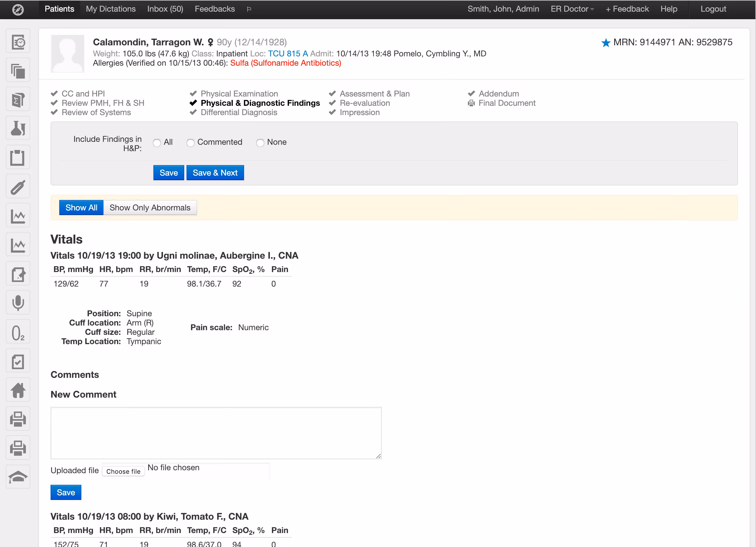Viewport: 756px width, 547px height.
Task: Click the female gender symbol beside patient name
Action: pyautogui.click(x=210, y=42)
